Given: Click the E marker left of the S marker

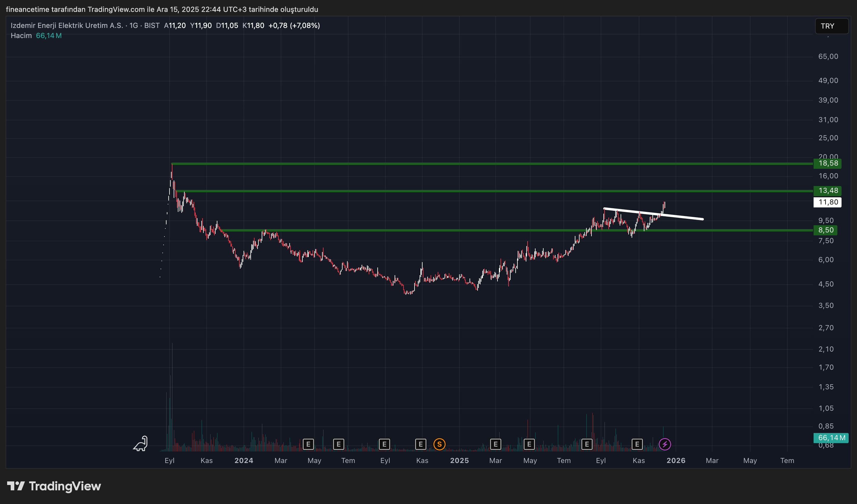Looking at the screenshot, I should 421,444.
